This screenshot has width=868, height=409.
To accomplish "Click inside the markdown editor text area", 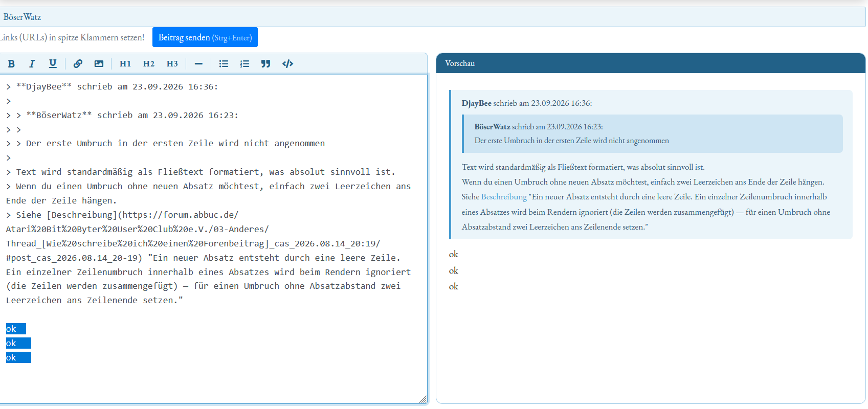I will tap(213, 239).
